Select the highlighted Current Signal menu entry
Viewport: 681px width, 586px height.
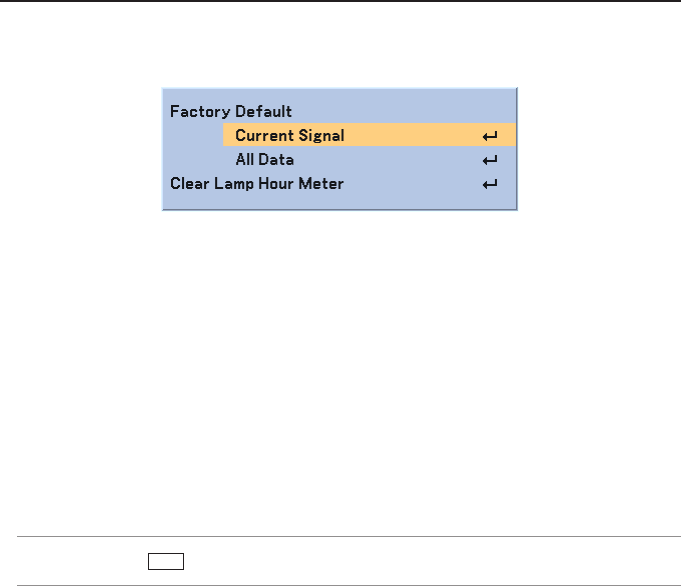point(289,136)
